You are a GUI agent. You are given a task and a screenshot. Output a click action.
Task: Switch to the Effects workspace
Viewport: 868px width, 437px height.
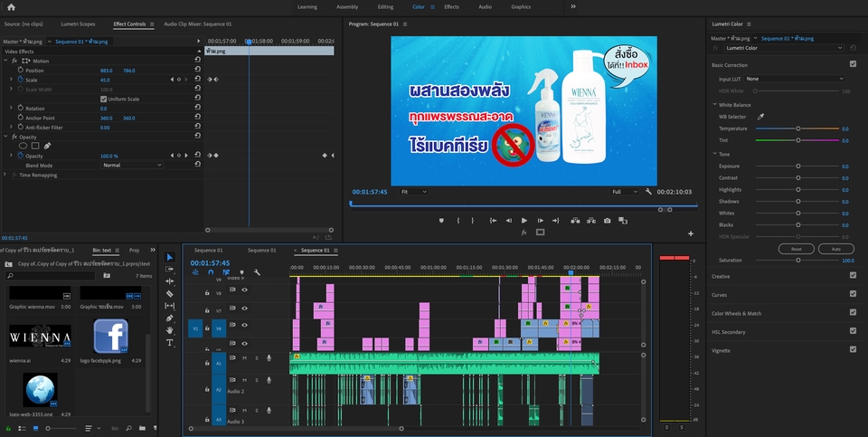click(x=451, y=7)
